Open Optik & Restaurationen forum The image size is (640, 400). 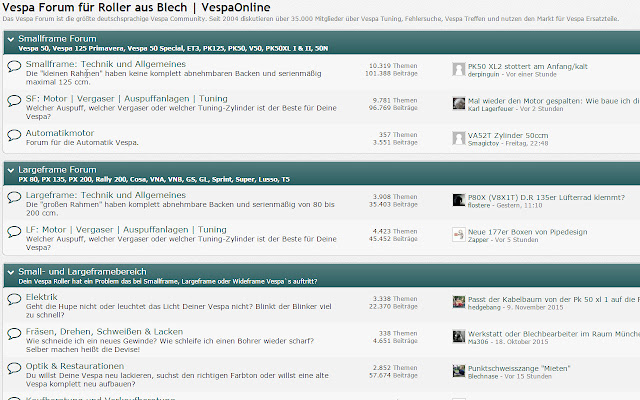[75, 366]
